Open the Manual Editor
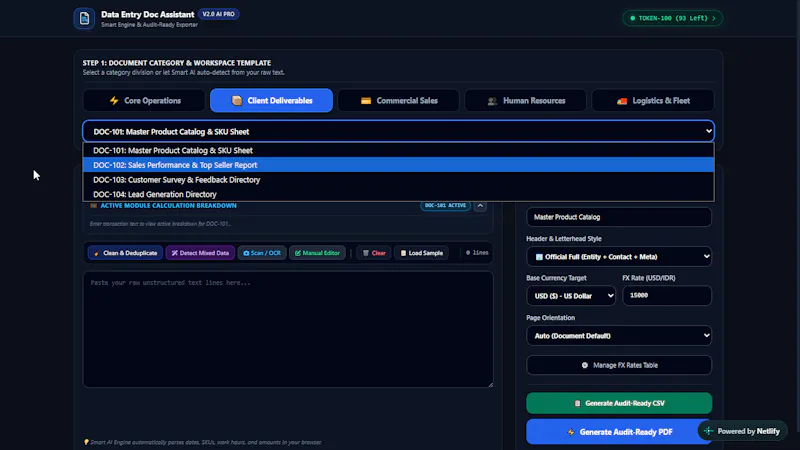Image resolution: width=800 pixels, height=450 pixels. pos(317,253)
